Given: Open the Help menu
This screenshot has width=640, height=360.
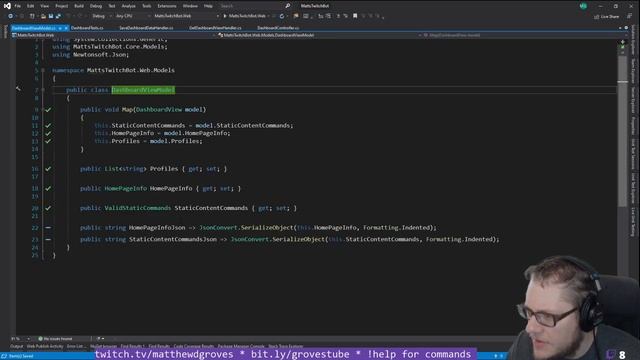Looking at the screenshot, I should [208, 6].
